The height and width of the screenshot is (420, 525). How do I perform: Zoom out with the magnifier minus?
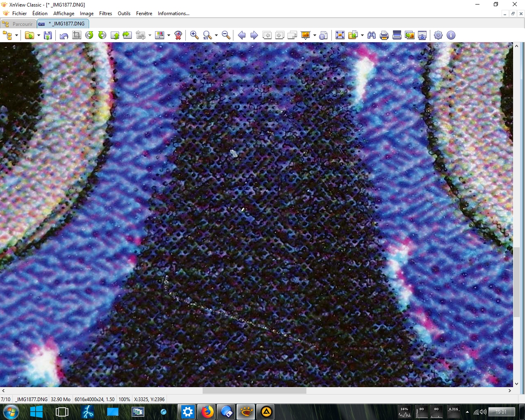[226, 35]
